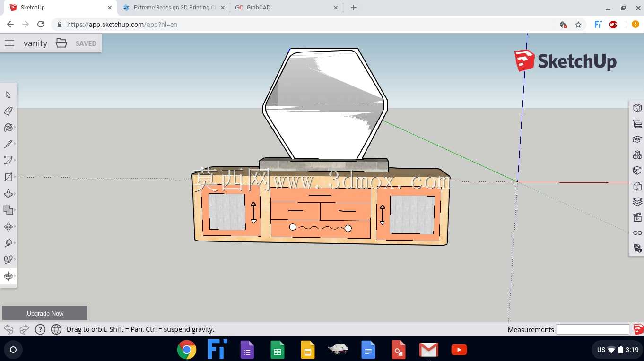Screen dimensions: 644x361
Task: Switch to the GrabCAD browser tab
Action: (x=287, y=8)
